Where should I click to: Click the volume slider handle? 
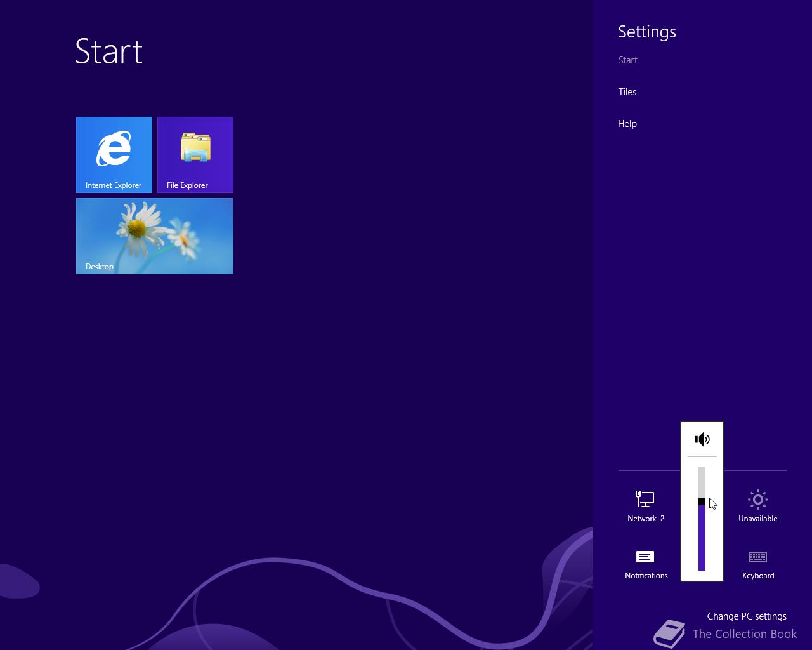(x=702, y=502)
